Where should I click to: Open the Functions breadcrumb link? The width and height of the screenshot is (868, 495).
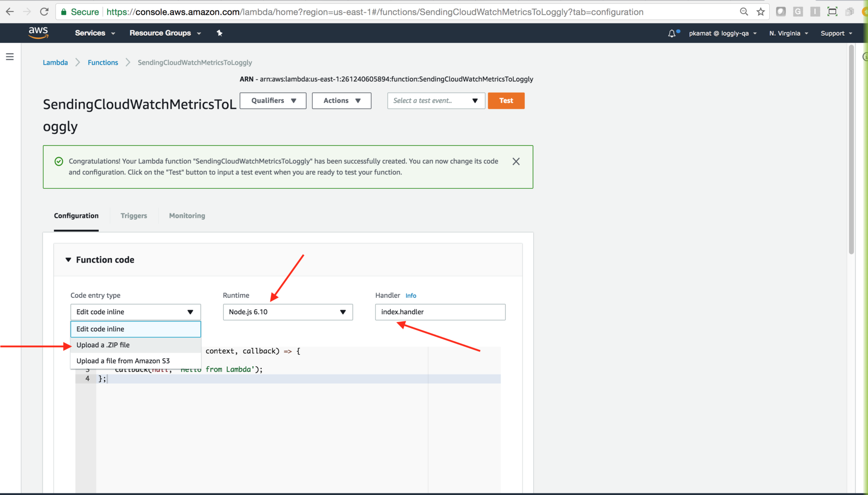pos(103,62)
